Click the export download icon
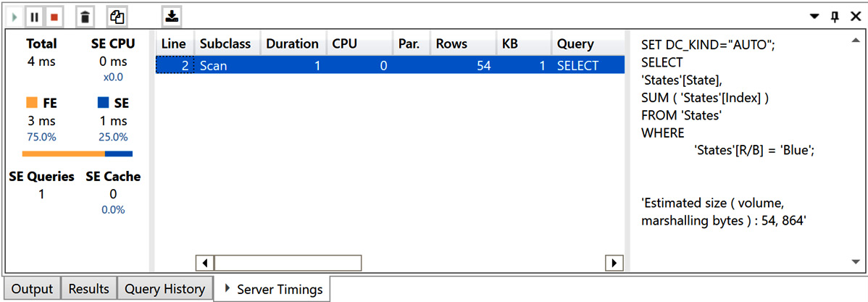 (x=171, y=15)
